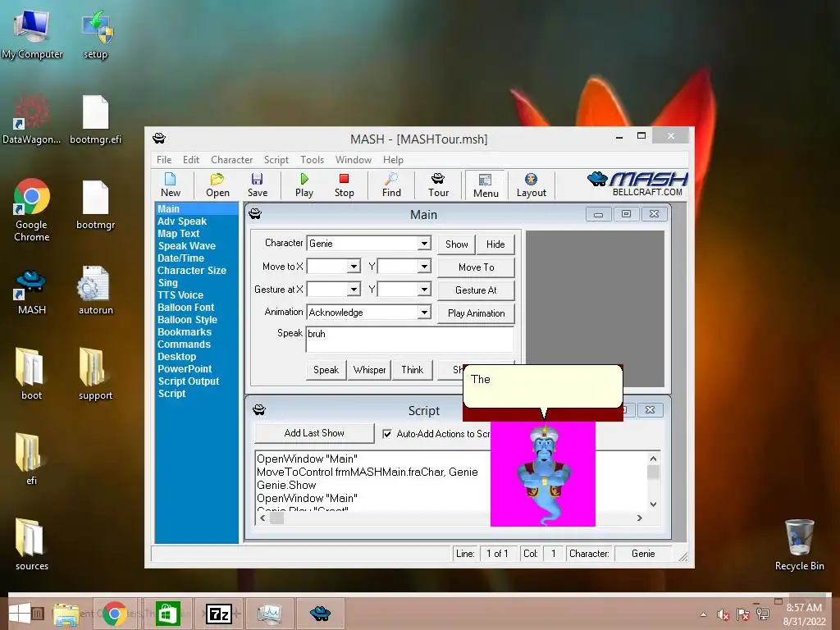Select Google Chrome desktop shortcut
Screen dimensions: 840x630
(32, 211)
